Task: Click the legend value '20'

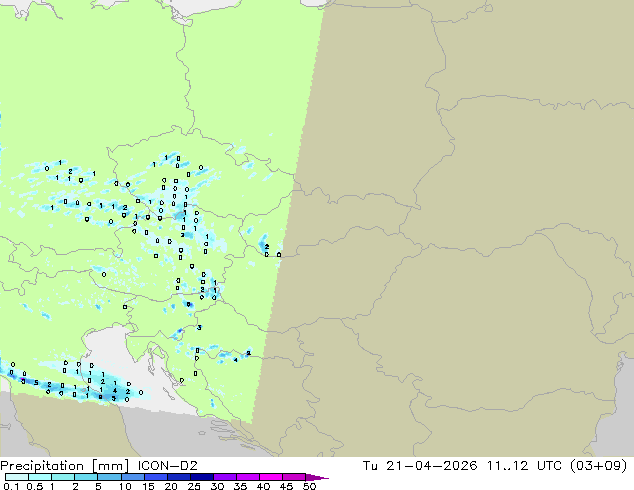Action: 171,486
